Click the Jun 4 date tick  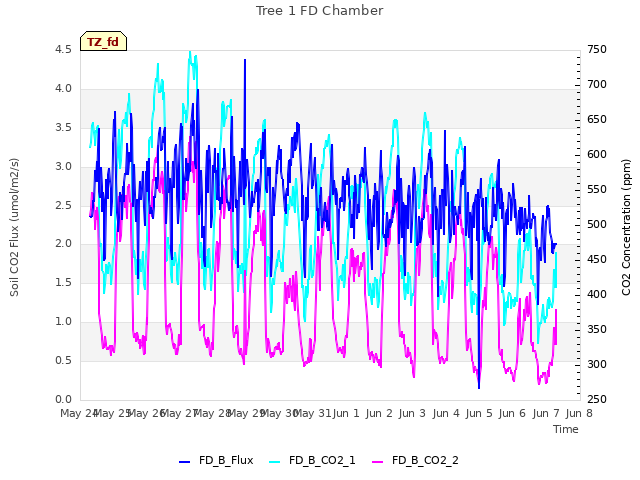pos(446,413)
